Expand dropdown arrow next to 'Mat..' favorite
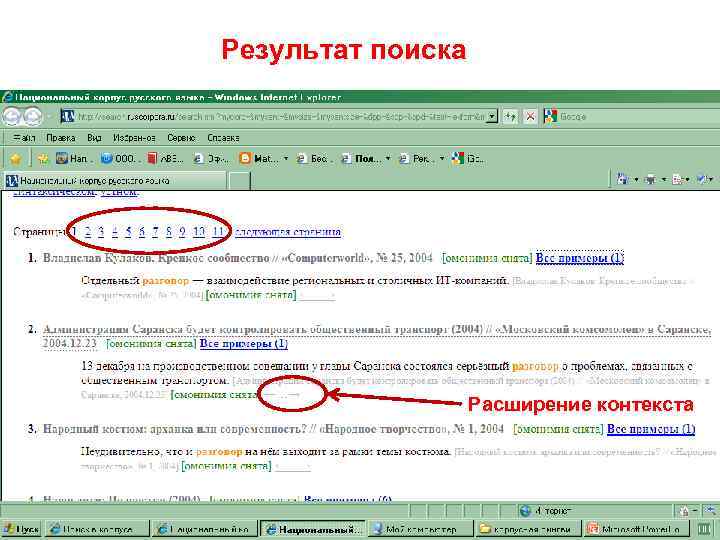The width and height of the screenshot is (720, 540). coord(286,158)
